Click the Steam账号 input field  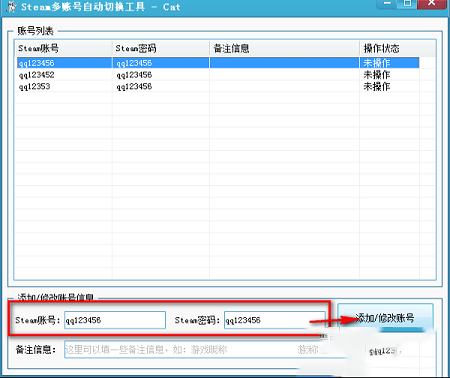pyautogui.click(x=115, y=320)
